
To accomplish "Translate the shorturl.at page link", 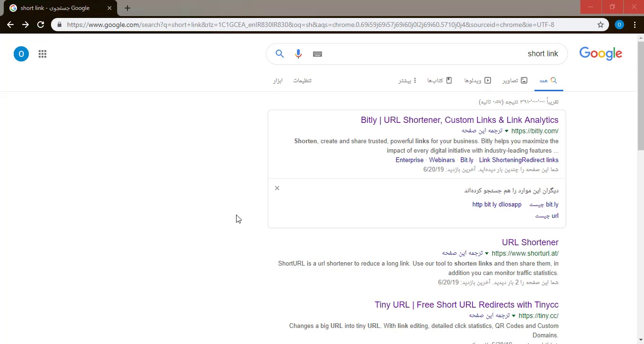I will [x=462, y=253].
